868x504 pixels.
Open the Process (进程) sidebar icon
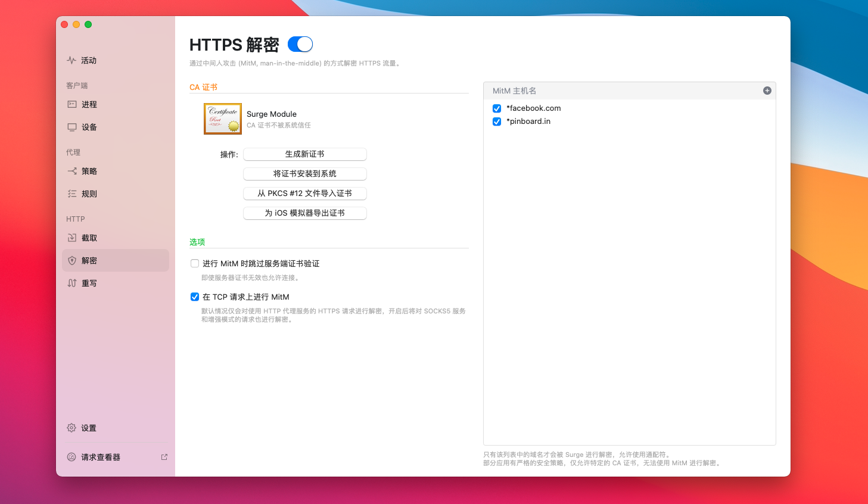(x=72, y=104)
